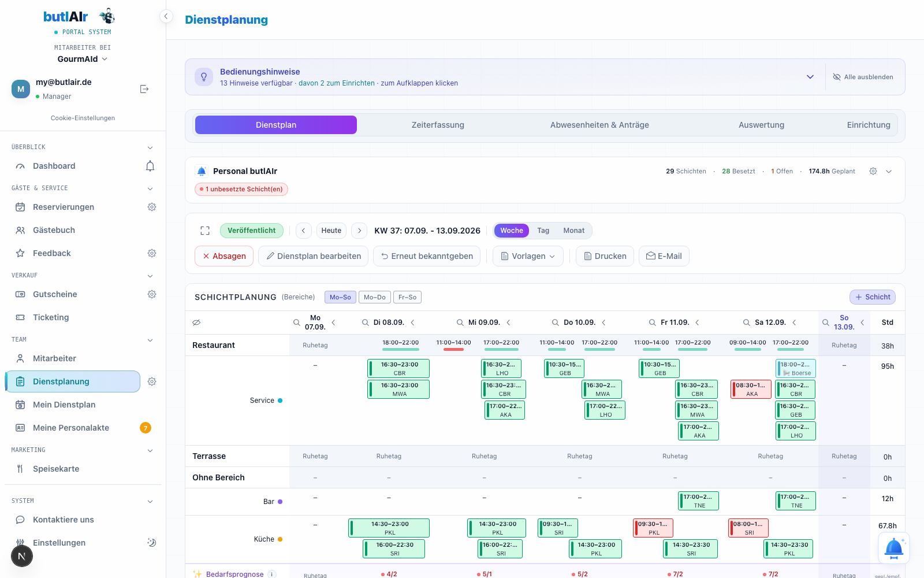
Task: Open Vorlagen dropdown
Action: [528, 256]
